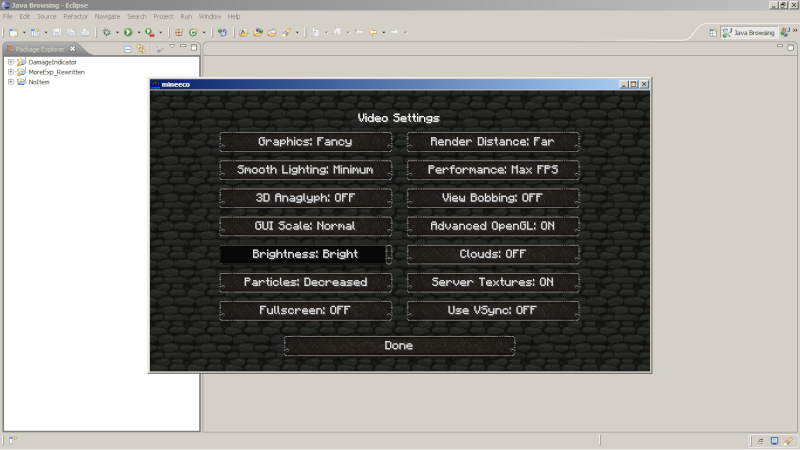Click the Brightness: Bright slider
The image size is (800, 450).
[x=306, y=254]
